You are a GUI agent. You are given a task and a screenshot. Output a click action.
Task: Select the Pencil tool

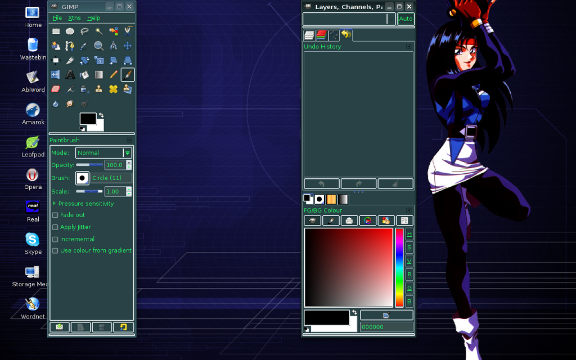113,75
